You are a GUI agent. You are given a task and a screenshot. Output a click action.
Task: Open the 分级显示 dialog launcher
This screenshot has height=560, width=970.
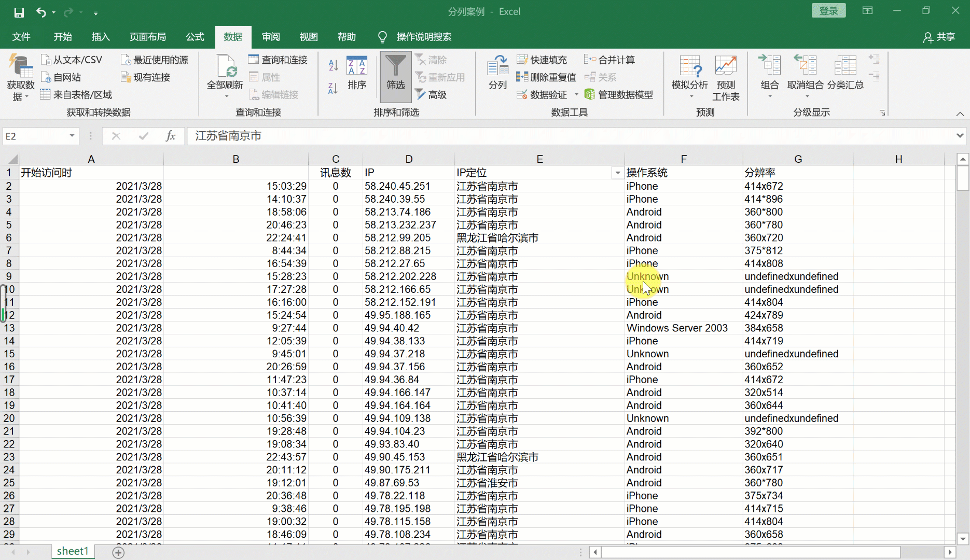click(x=882, y=113)
